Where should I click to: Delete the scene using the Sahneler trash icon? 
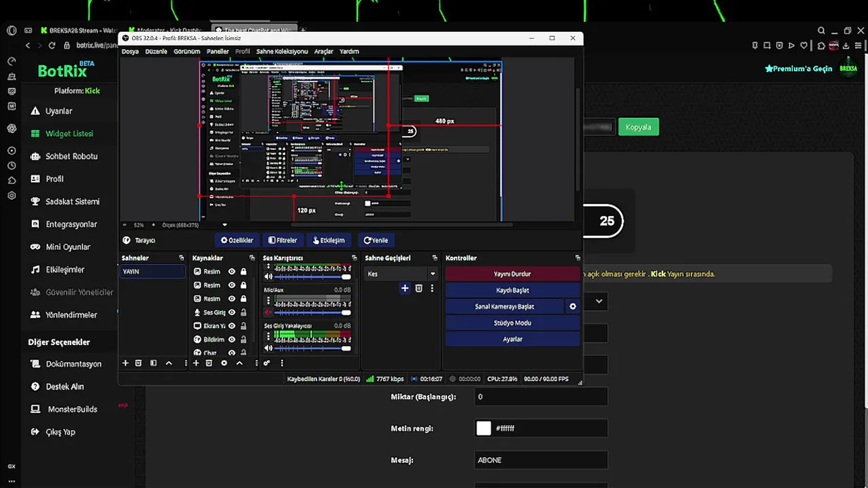pos(138,363)
